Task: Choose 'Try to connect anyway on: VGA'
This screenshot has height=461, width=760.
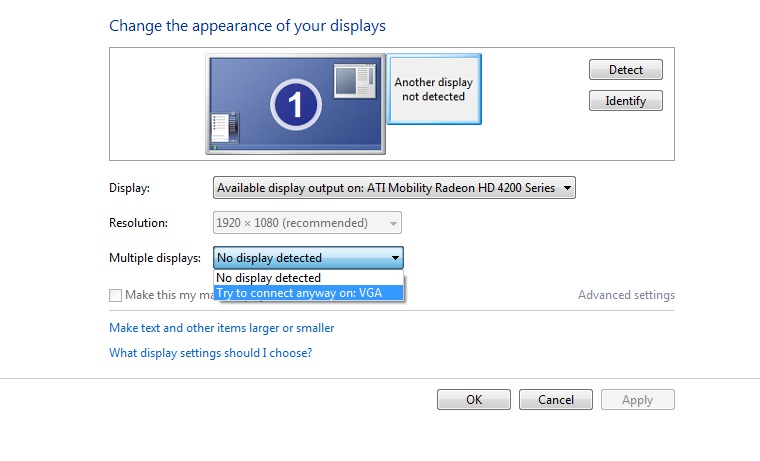Action: click(308, 293)
